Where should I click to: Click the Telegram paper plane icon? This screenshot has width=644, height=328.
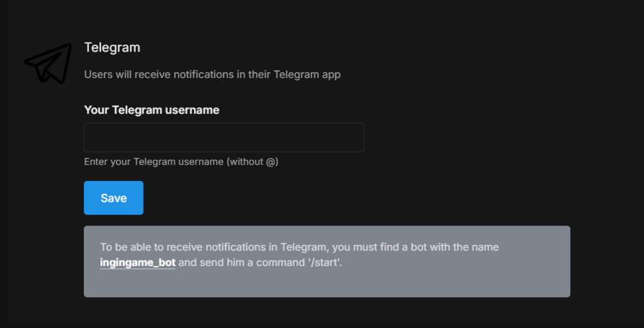point(48,63)
